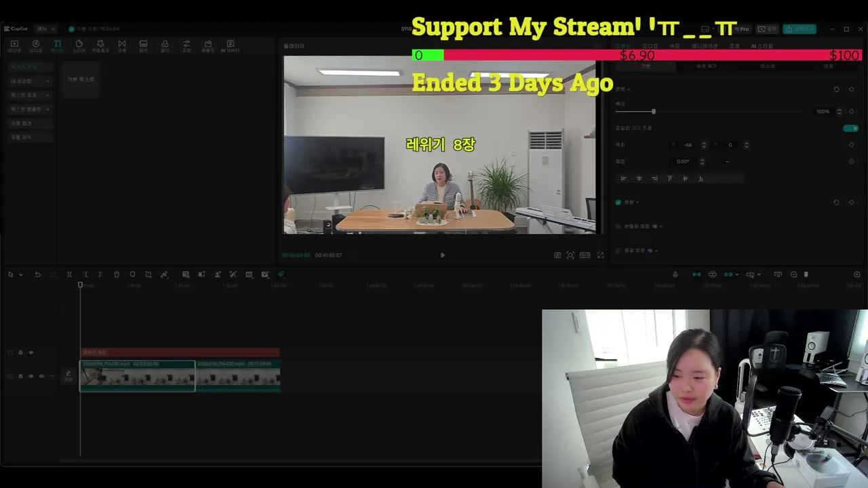The width and height of the screenshot is (868, 488).
Task: Select the Text tab in top toolbar
Action: [x=57, y=46]
